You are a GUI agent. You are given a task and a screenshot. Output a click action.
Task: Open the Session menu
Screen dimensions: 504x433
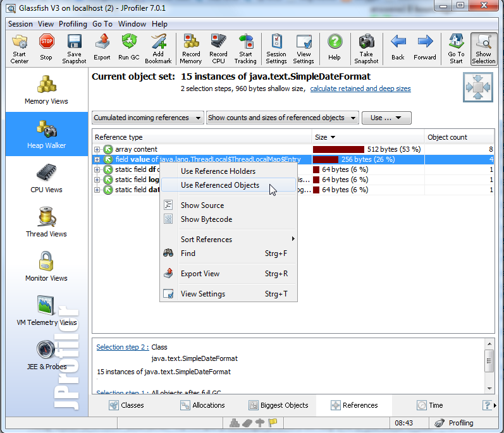pos(20,24)
